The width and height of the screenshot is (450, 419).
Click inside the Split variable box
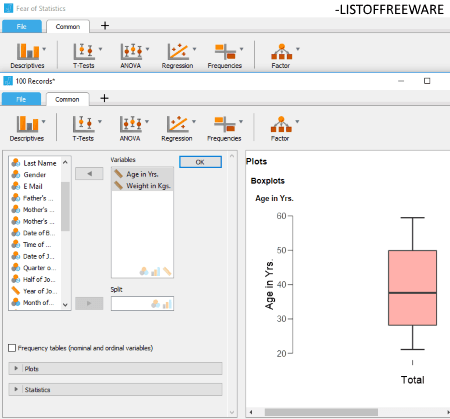142,304
